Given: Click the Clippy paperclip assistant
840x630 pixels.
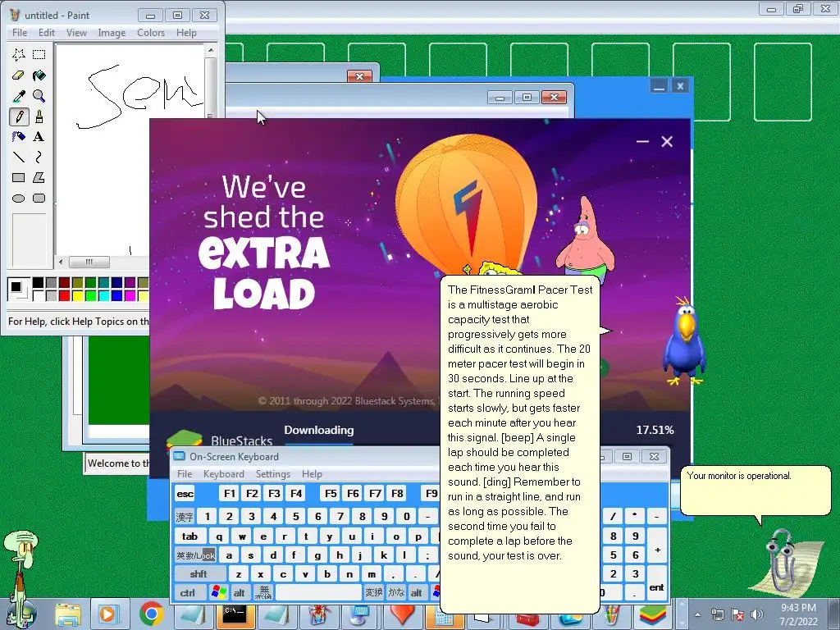Looking at the screenshot, I should (x=781, y=561).
